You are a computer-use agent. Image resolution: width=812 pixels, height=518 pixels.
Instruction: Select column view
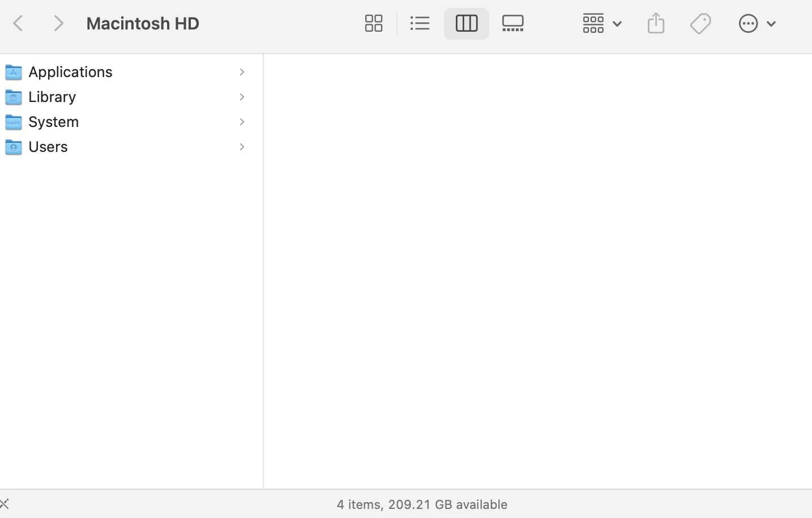coord(467,23)
